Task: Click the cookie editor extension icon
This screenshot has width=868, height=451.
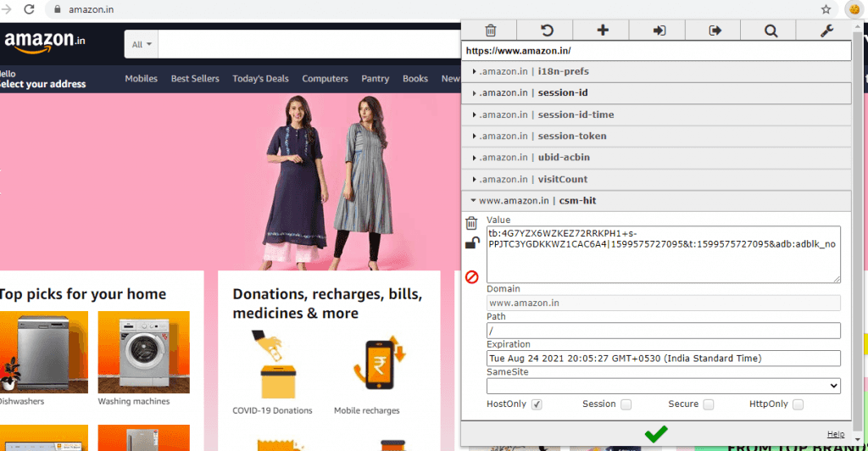Action: pos(854,9)
